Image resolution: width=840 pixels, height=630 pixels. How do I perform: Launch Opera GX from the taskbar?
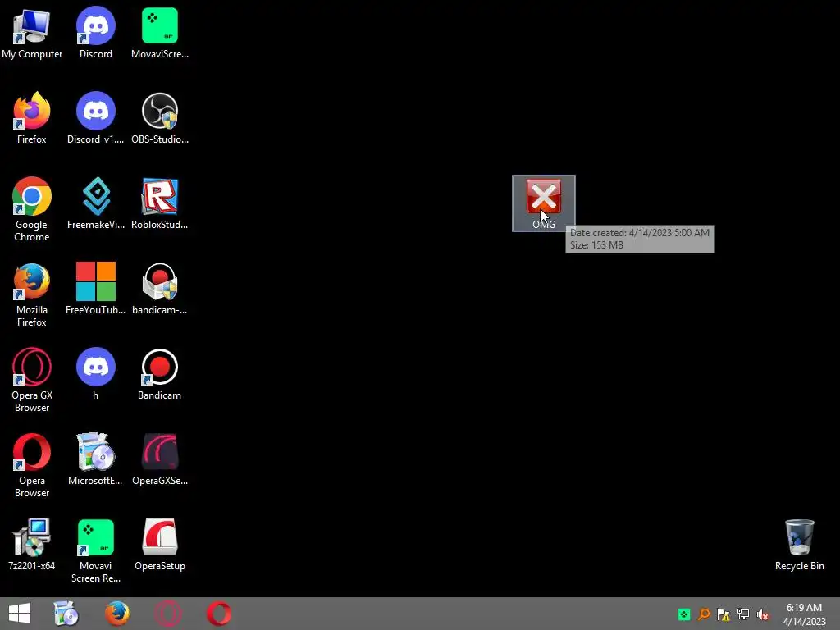pos(167,614)
